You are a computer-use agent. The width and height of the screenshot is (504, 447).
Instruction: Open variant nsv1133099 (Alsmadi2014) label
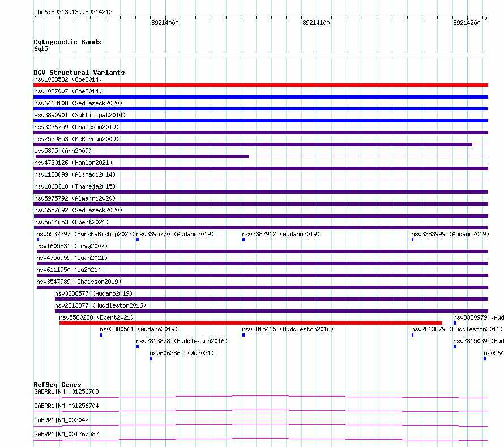75,174
